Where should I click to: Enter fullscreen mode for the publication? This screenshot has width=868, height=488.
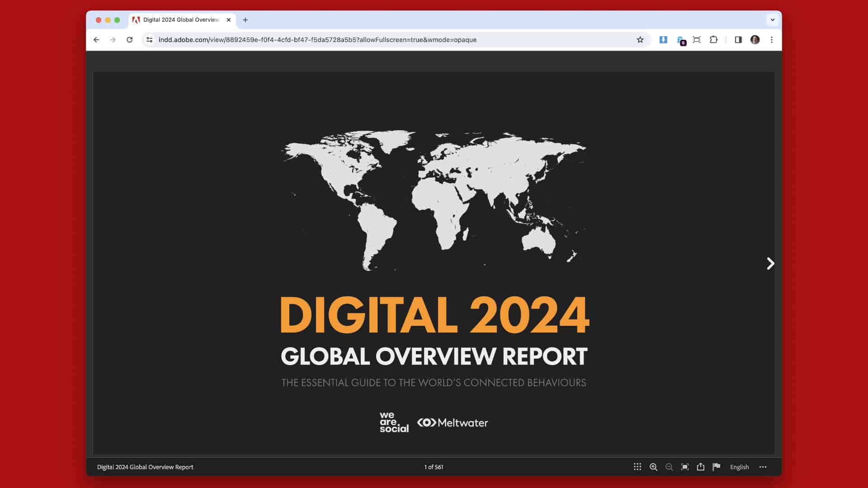(x=685, y=467)
